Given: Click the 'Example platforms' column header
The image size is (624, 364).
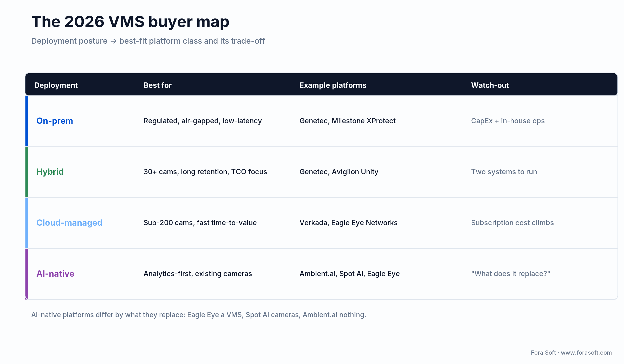Looking at the screenshot, I should tap(333, 85).
